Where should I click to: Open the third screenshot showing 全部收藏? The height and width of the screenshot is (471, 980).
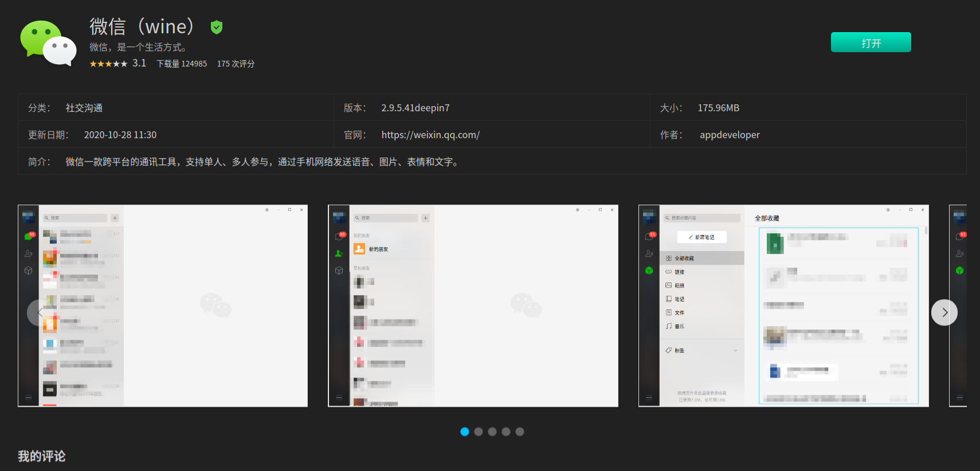783,306
